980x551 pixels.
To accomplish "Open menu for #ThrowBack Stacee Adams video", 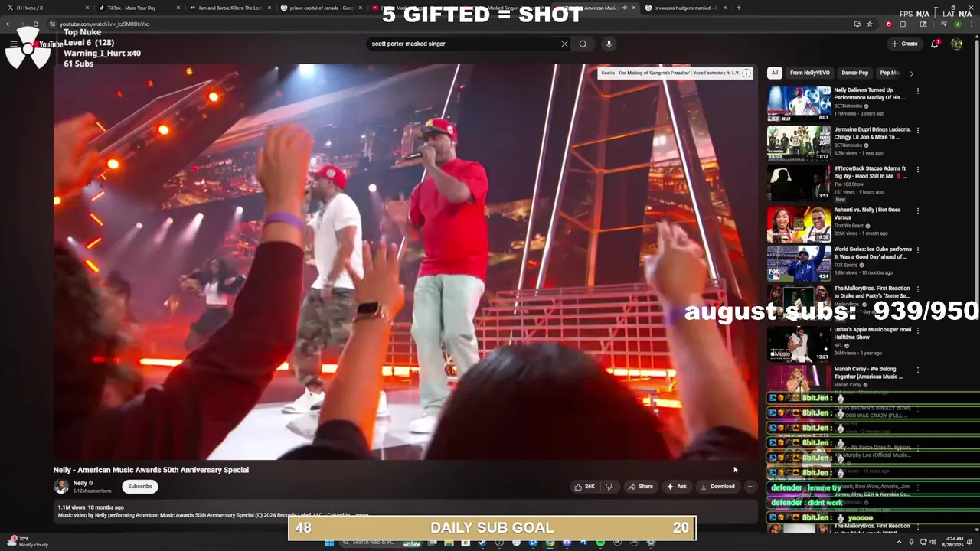I will coord(917,170).
